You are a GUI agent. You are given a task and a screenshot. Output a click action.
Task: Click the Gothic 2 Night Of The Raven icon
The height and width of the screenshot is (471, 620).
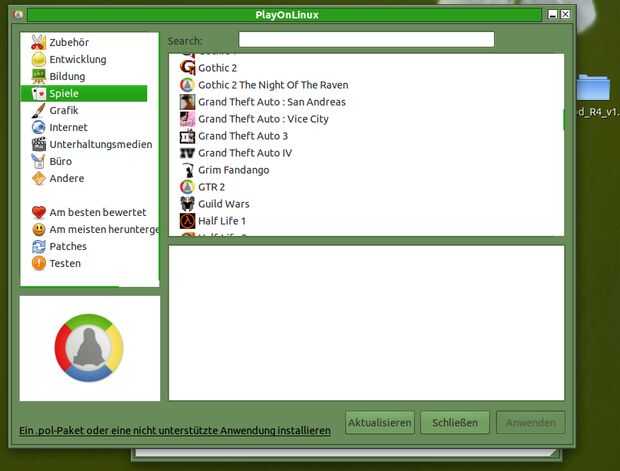[x=187, y=85]
